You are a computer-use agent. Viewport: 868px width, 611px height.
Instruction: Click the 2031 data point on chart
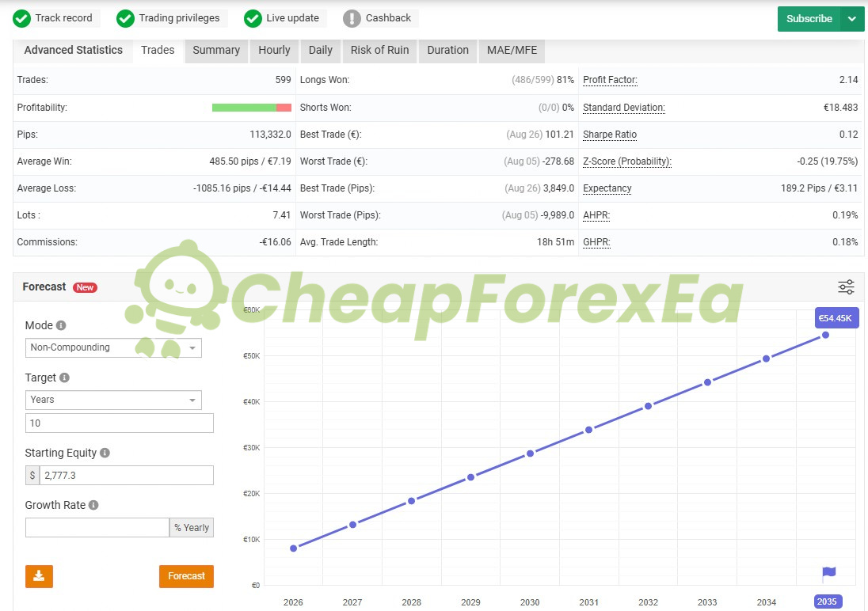pyautogui.click(x=589, y=430)
